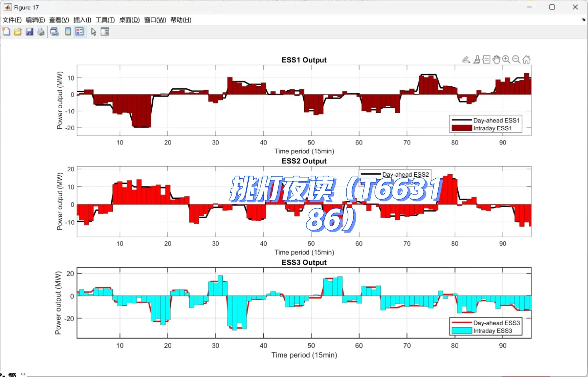Choose the zoom out magnifier on ESS1 axes
Screen dimensions: 588x377
pos(517,59)
